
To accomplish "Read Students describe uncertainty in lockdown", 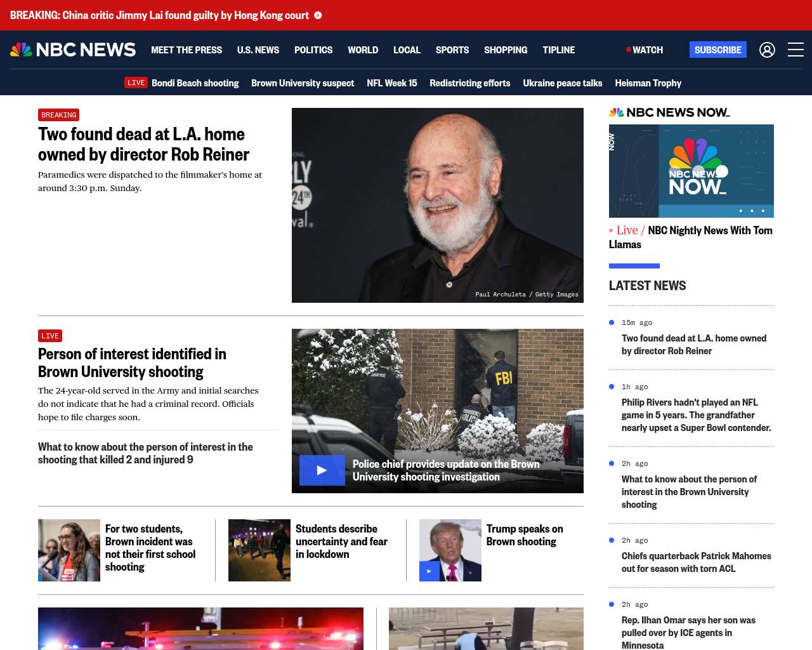I will [341, 541].
